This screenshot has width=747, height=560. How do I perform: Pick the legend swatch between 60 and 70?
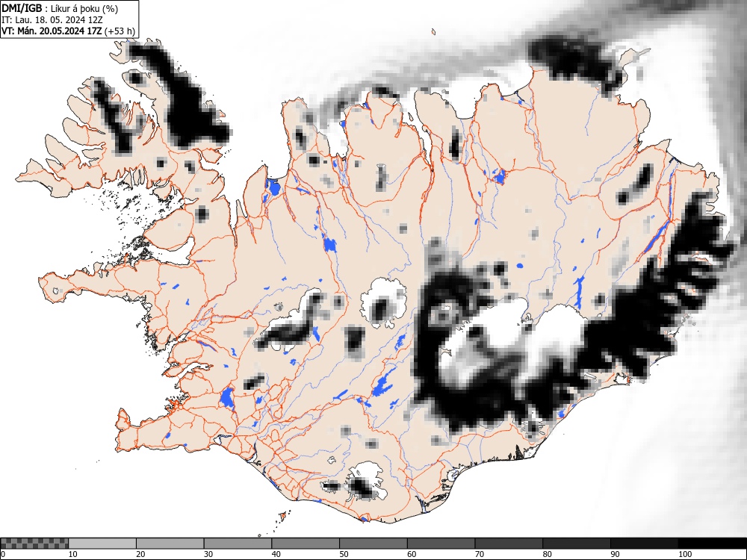click(x=441, y=544)
